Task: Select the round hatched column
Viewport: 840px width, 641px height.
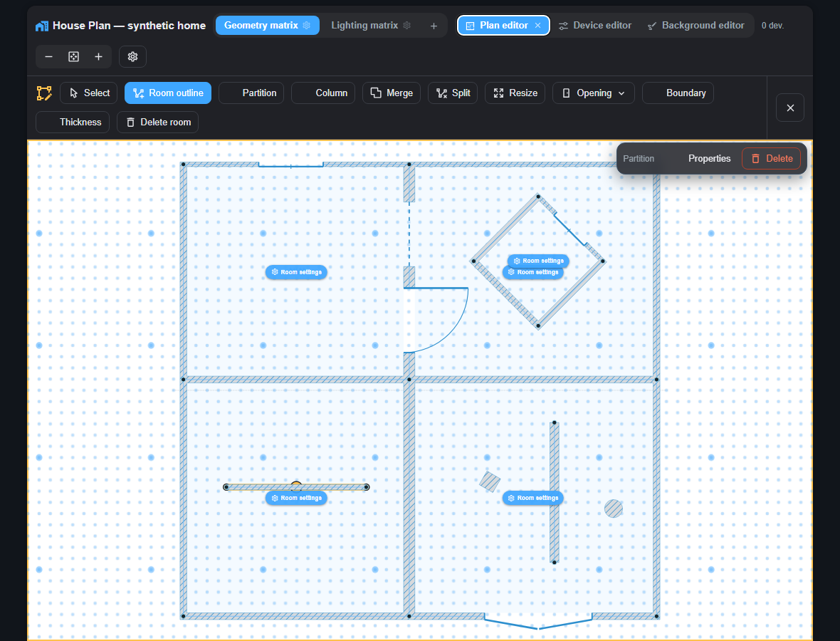Action: coord(614,509)
